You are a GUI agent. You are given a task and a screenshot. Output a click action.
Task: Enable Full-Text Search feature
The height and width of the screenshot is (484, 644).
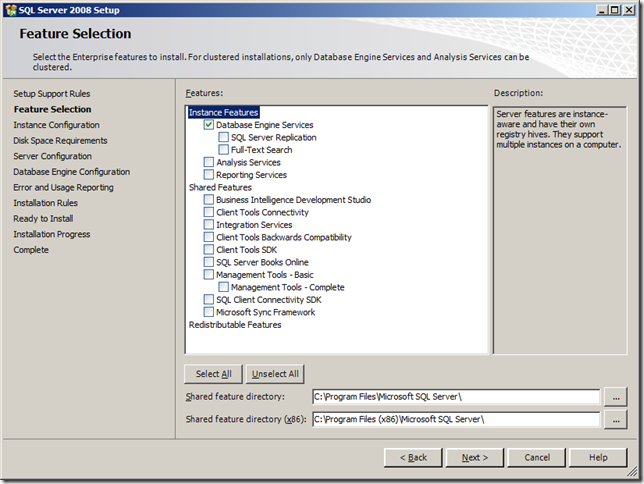point(223,149)
